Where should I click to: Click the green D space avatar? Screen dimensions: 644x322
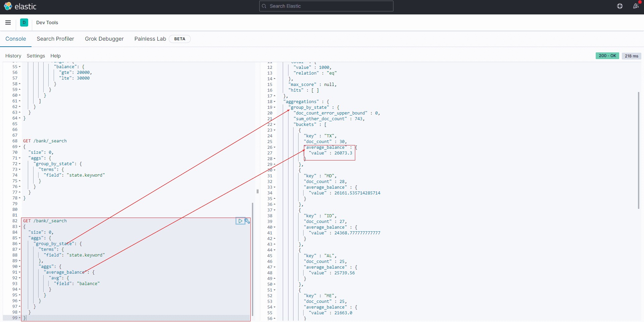[24, 22]
